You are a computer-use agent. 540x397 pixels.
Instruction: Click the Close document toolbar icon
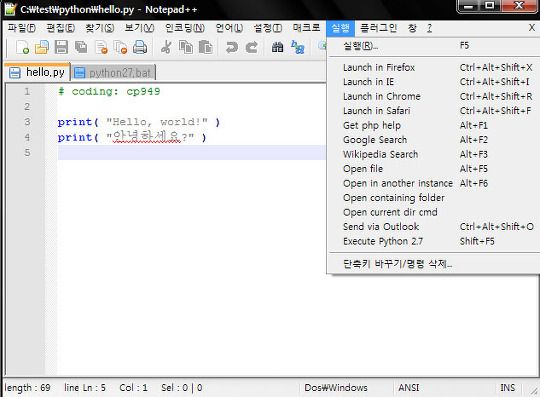(x=101, y=47)
